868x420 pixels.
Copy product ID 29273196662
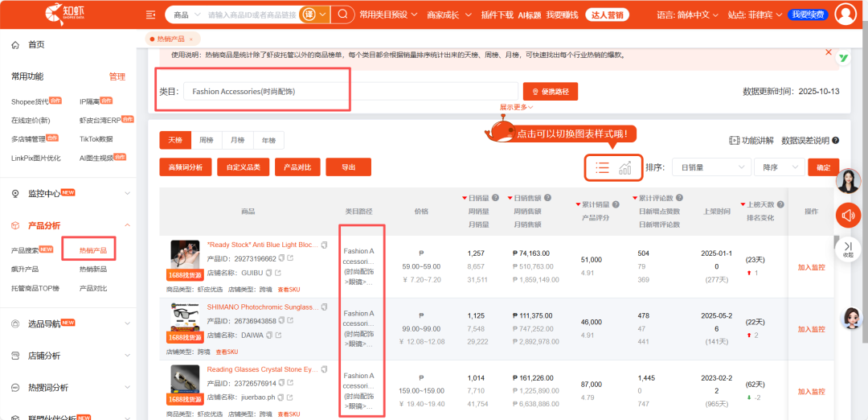pos(281,258)
